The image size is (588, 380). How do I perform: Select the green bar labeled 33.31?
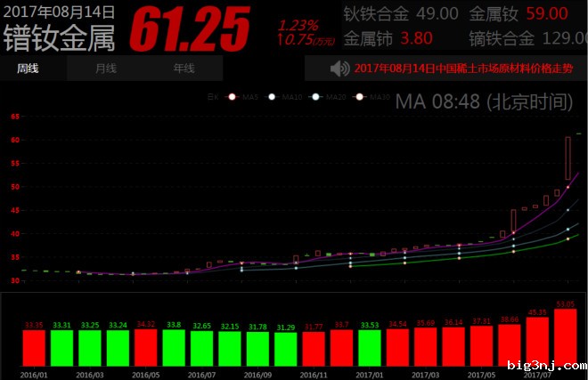tap(62, 342)
